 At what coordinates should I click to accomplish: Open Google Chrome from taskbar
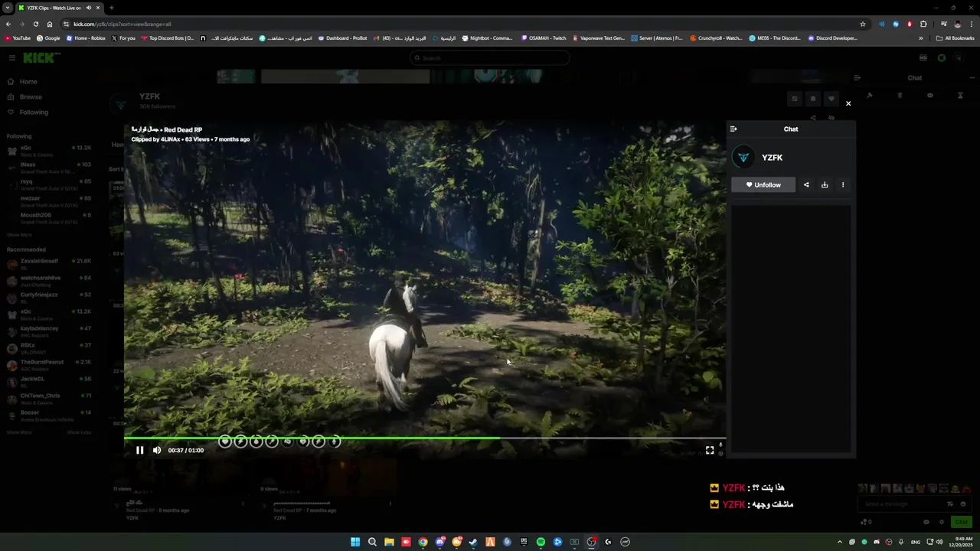pyautogui.click(x=423, y=542)
